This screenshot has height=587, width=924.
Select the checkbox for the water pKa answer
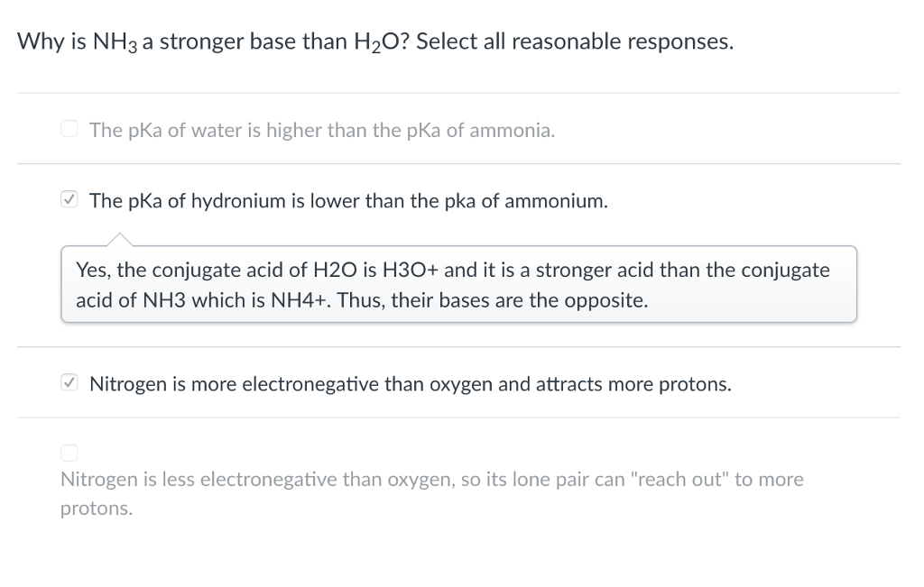(x=69, y=128)
